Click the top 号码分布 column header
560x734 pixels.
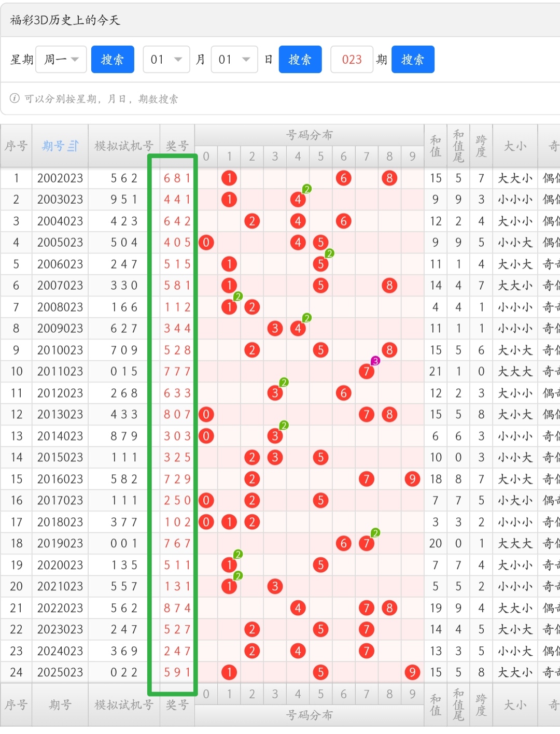tap(309, 135)
